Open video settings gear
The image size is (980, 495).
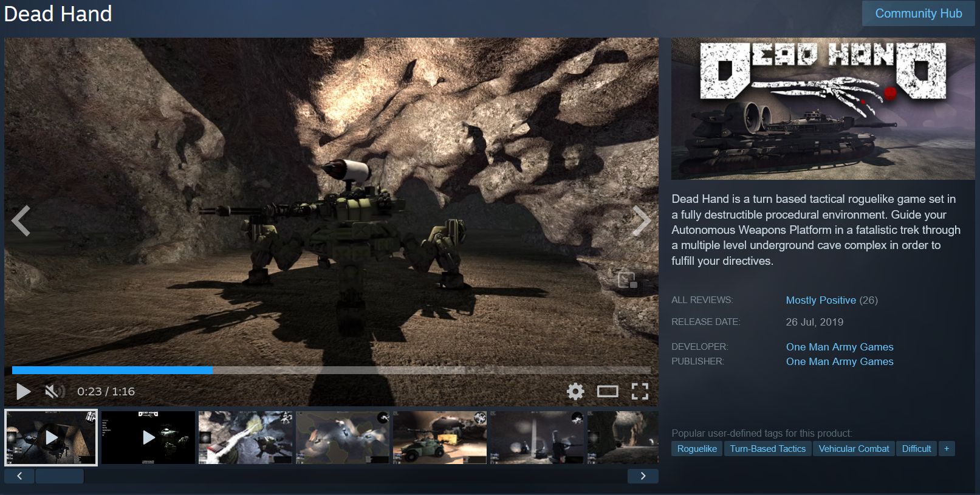pyautogui.click(x=575, y=392)
